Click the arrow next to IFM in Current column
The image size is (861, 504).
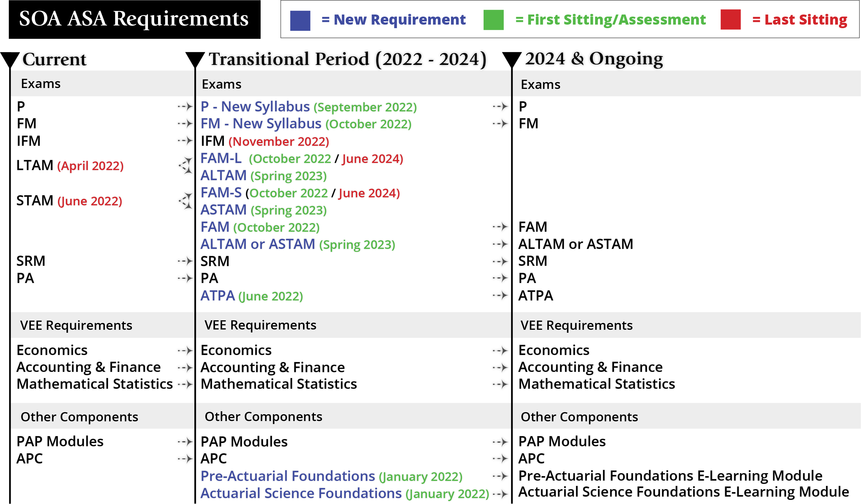[186, 141]
